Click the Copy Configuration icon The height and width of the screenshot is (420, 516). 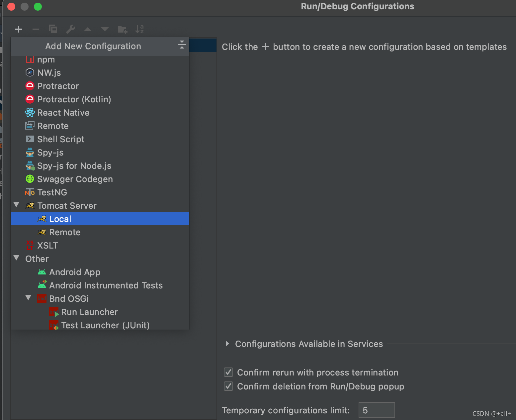(53, 29)
